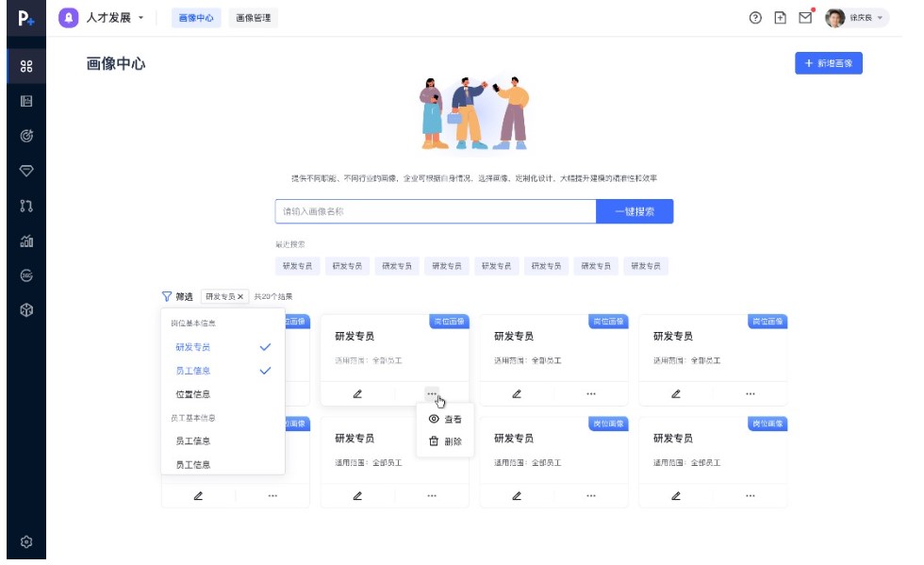
Task: Select 查看 from the card popup menu
Action: click(445, 419)
